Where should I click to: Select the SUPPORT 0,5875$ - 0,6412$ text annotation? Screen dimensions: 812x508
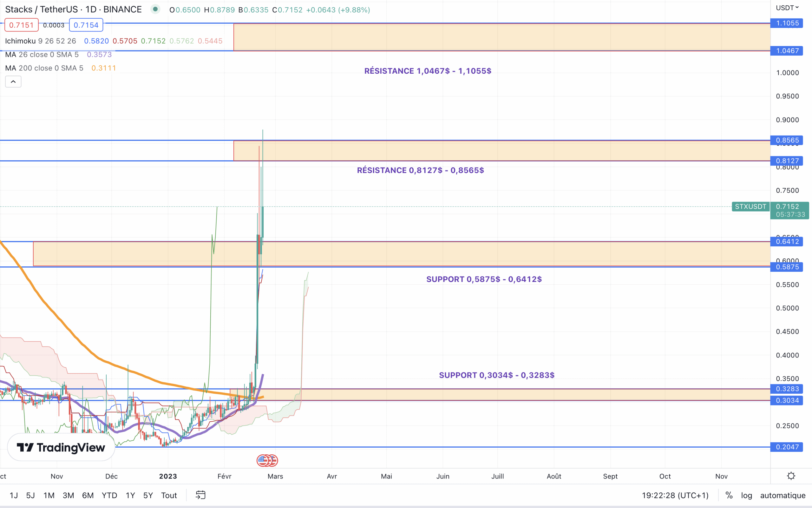click(484, 279)
